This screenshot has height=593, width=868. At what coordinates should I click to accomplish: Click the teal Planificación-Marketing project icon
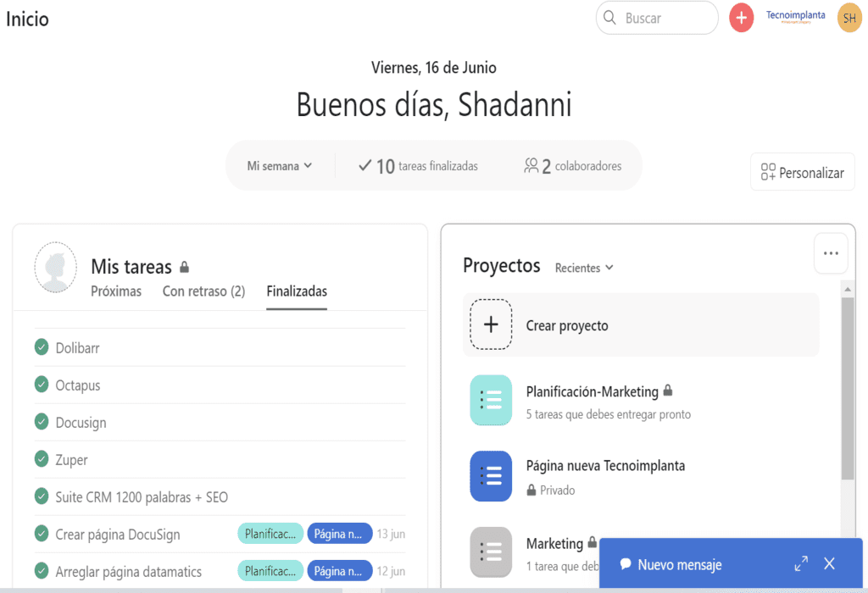491,400
